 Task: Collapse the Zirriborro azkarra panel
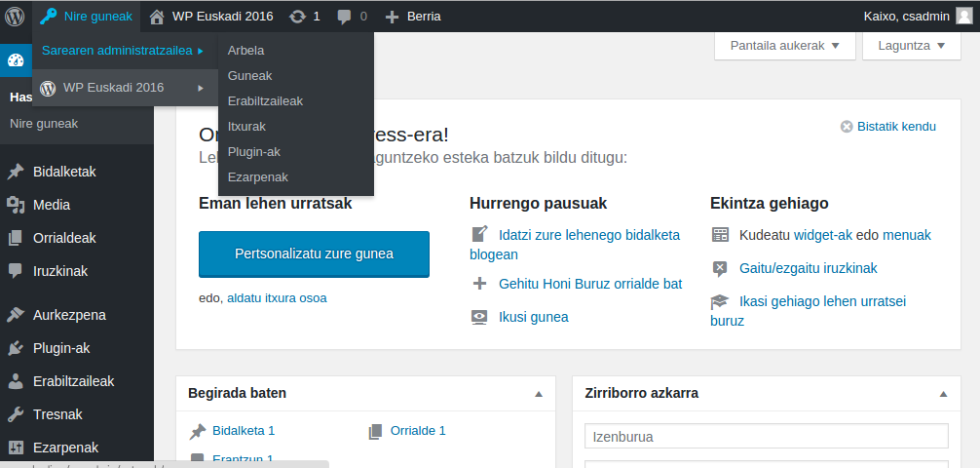point(944,394)
